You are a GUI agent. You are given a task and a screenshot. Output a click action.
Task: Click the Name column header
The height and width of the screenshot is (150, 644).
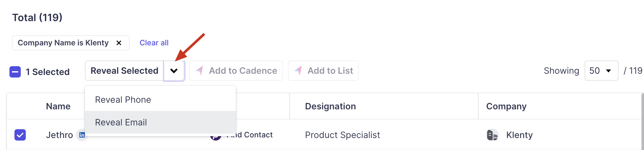[58, 106]
